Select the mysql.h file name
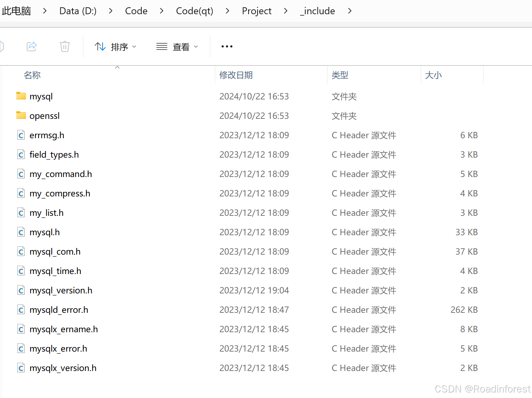Image resolution: width=532 pixels, height=398 pixels. coord(45,232)
